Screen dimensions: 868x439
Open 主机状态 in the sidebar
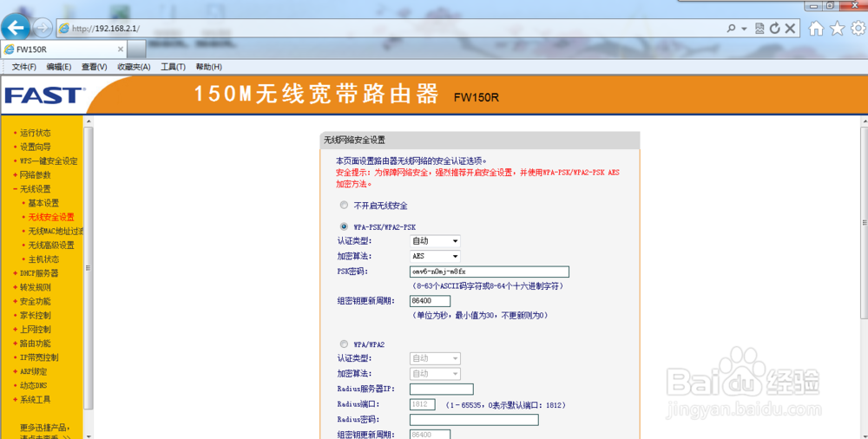43,259
